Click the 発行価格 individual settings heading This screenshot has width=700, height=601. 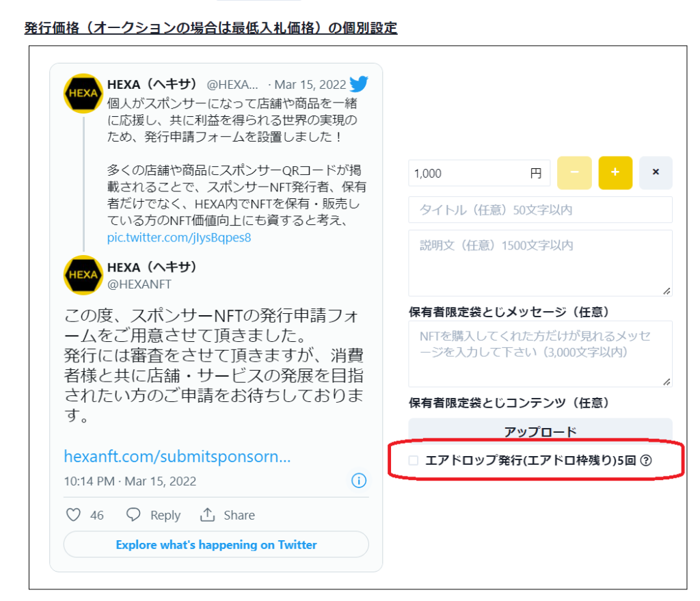point(211,27)
